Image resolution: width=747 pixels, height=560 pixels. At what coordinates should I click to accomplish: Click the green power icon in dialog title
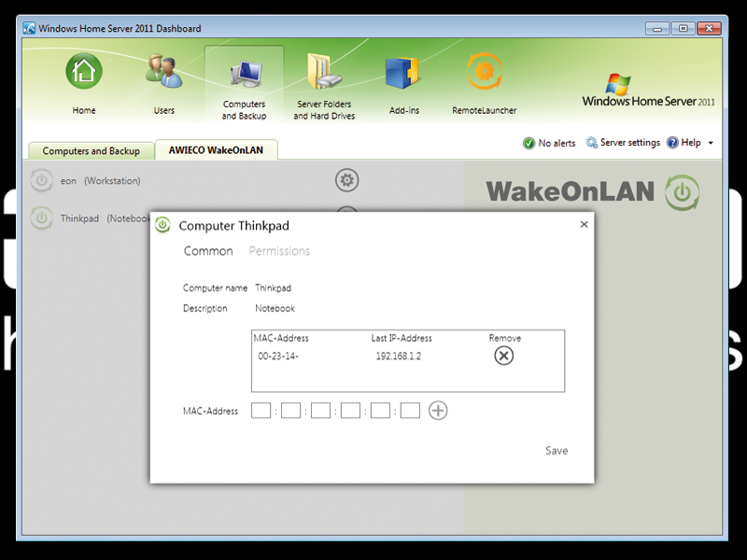(162, 225)
